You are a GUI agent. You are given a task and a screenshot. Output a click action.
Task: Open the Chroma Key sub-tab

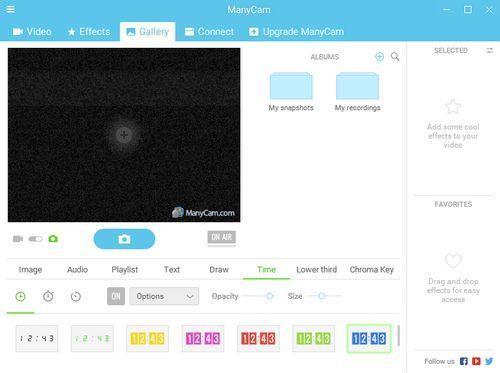372,269
